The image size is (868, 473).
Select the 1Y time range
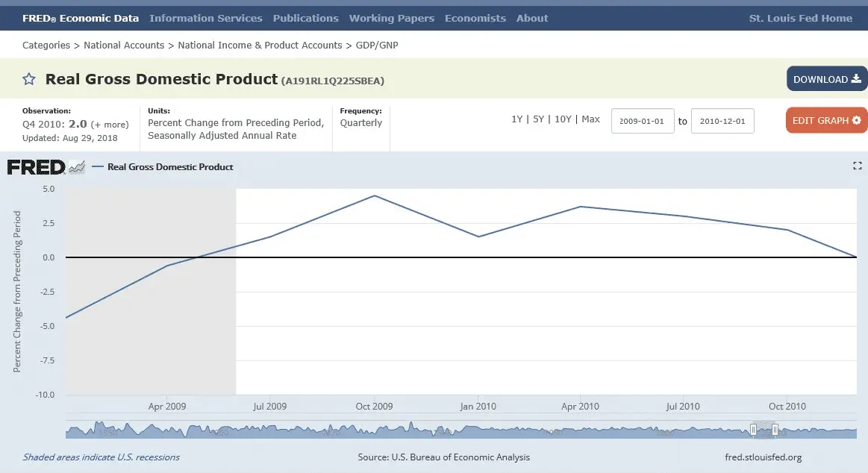pos(516,119)
